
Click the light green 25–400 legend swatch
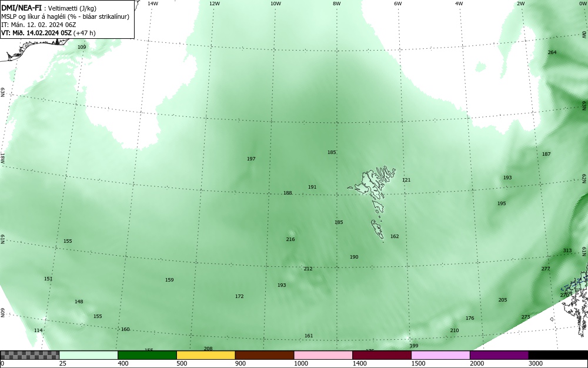point(89,355)
